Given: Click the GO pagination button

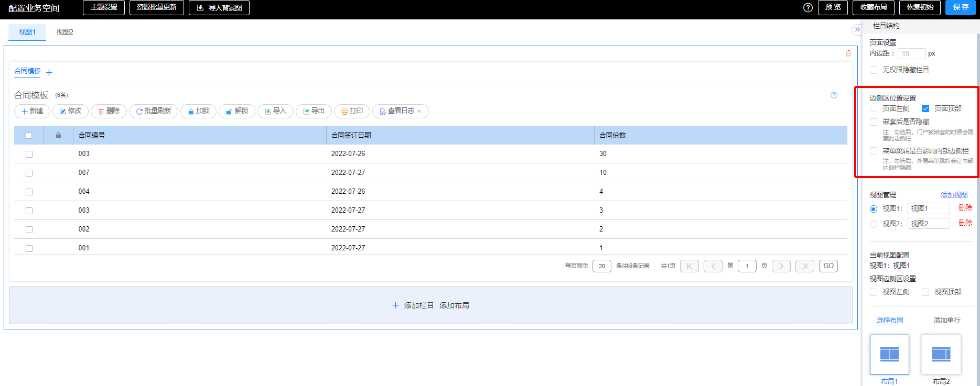Looking at the screenshot, I should pos(828,266).
